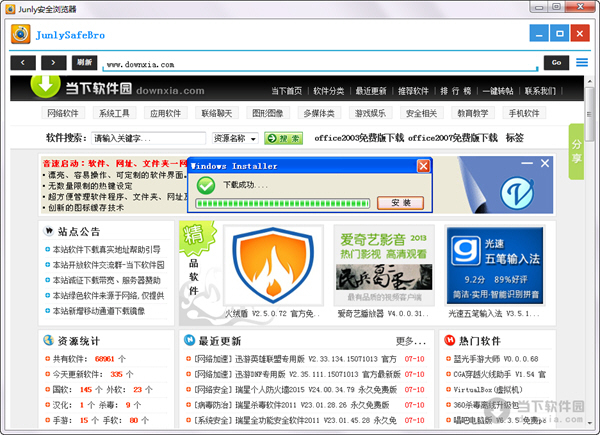The width and height of the screenshot is (600, 435).
Task: Open 本站新增移动通道下载镜像 announcement
Action: click(x=99, y=311)
